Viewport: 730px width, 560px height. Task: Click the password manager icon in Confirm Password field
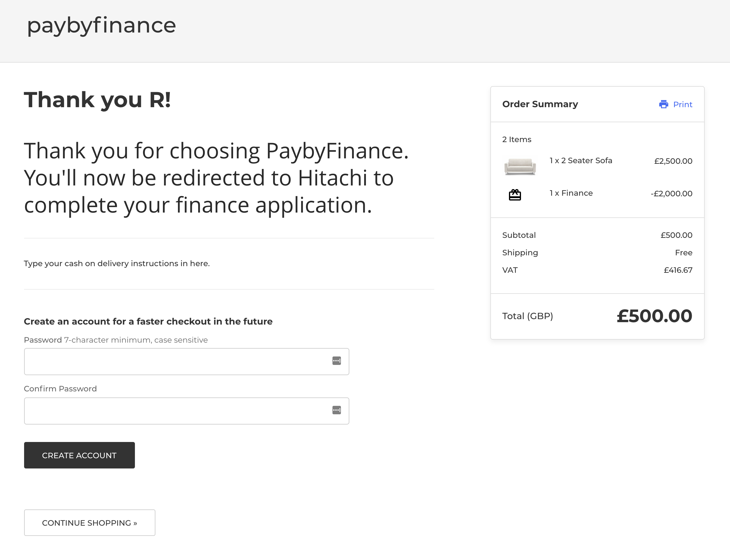(336, 410)
